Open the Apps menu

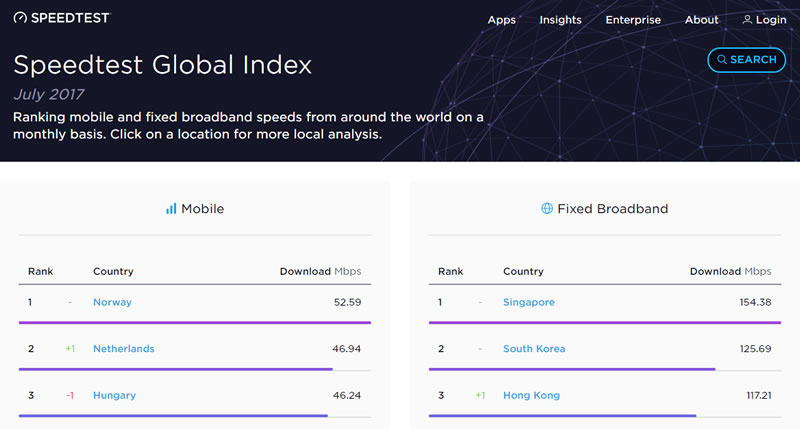pos(502,20)
